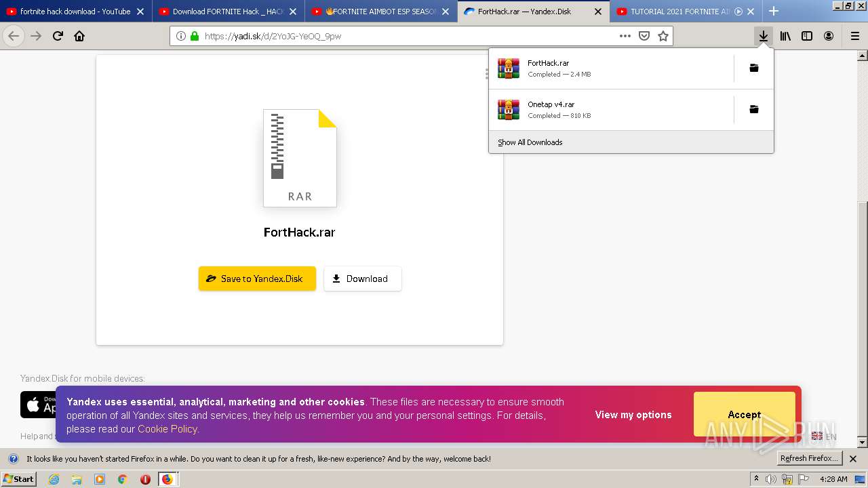
Task: Toggle the downloads panel arrow button
Action: pyautogui.click(x=764, y=36)
